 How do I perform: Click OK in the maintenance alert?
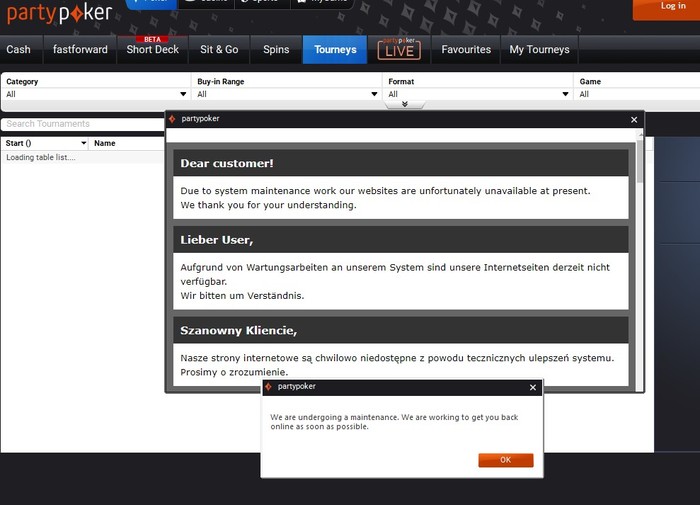click(x=506, y=460)
